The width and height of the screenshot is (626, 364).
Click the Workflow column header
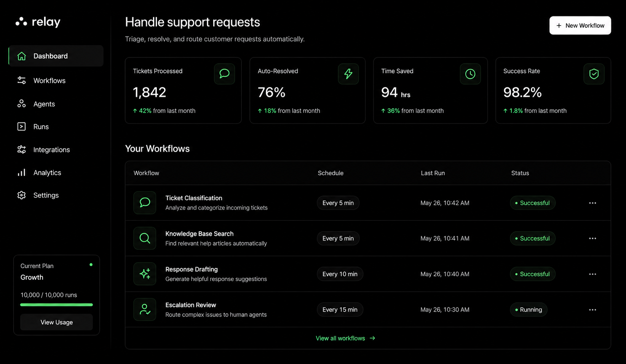pos(146,173)
